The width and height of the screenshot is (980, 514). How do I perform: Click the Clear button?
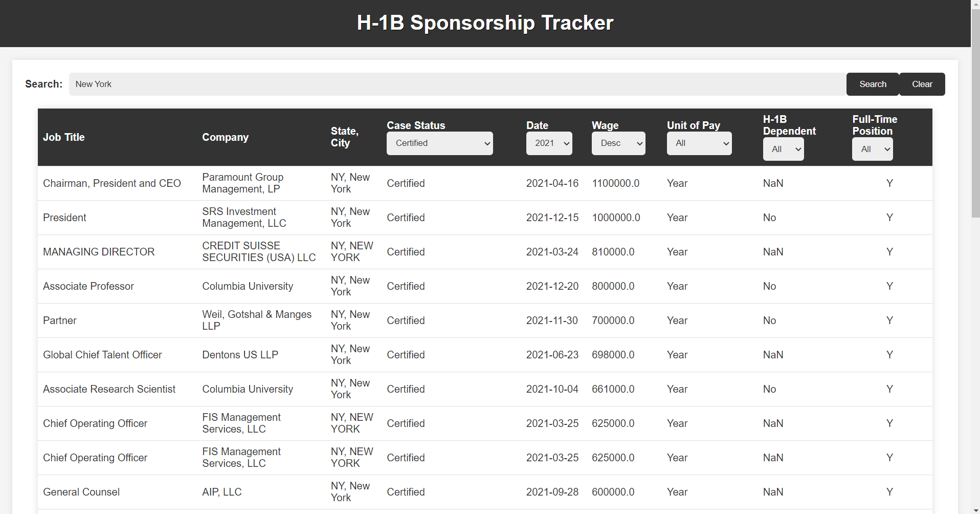click(x=922, y=84)
